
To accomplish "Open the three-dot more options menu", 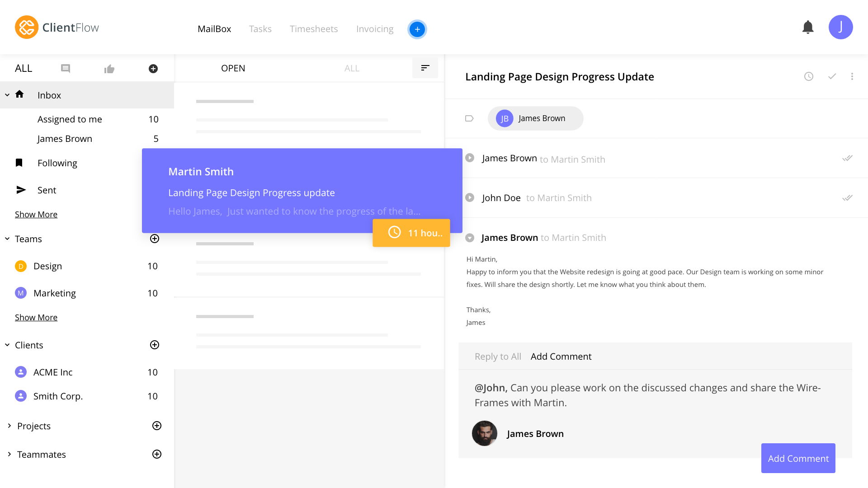I will tap(852, 76).
